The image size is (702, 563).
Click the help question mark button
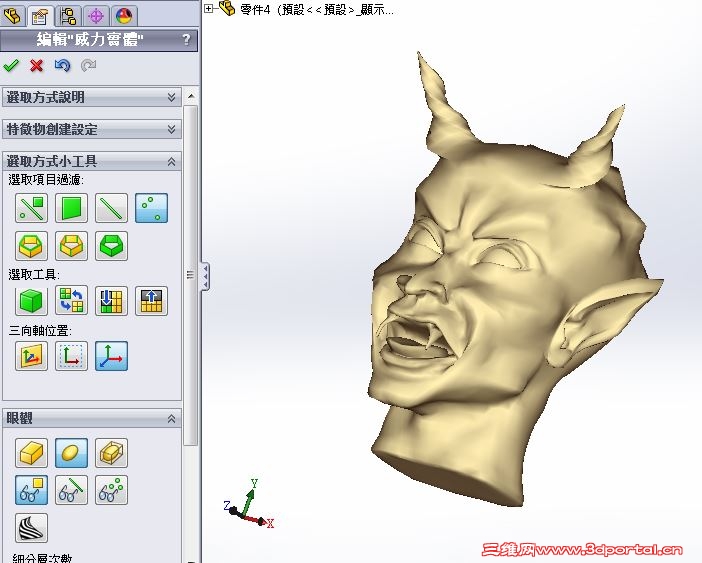coord(187,40)
